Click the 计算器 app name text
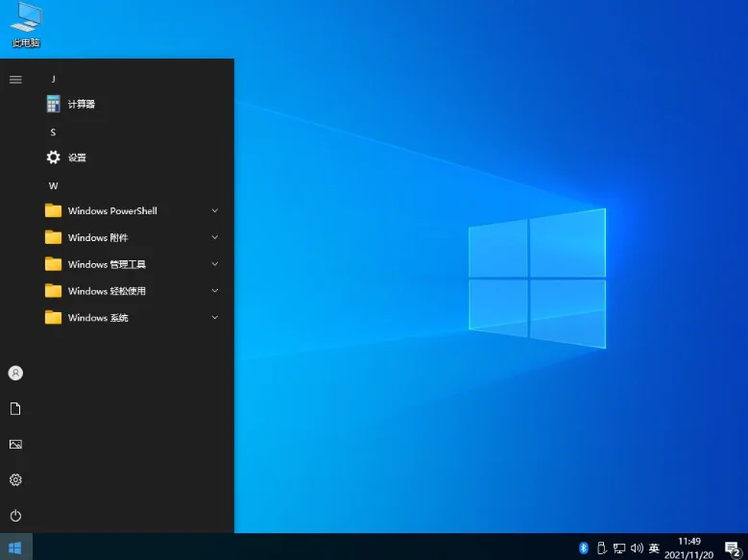 [x=81, y=104]
